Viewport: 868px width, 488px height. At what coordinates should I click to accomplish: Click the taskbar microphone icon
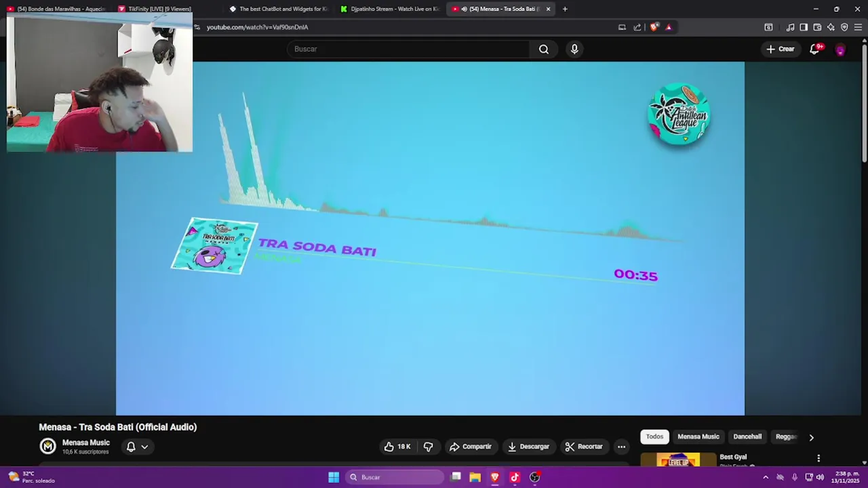(794, 477)
